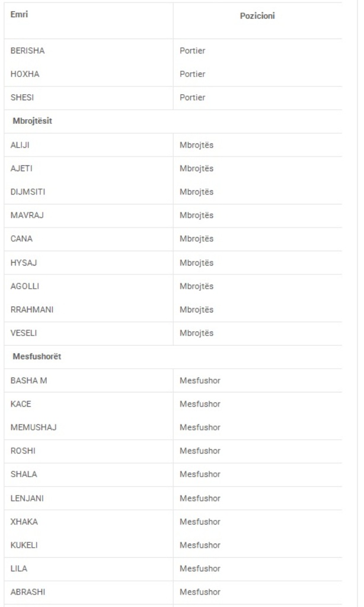
Task: Click the Portier cell next to SHESI
Action: 193,98
